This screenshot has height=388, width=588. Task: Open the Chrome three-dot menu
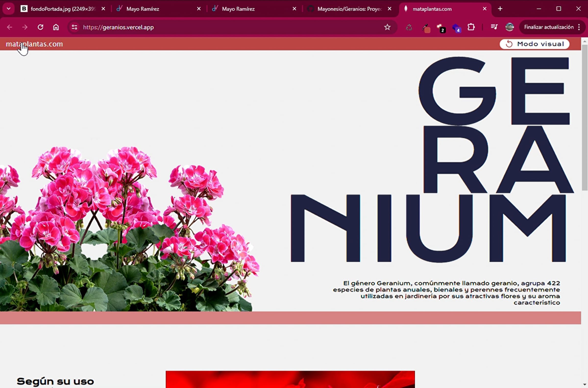tap(579, 27)
